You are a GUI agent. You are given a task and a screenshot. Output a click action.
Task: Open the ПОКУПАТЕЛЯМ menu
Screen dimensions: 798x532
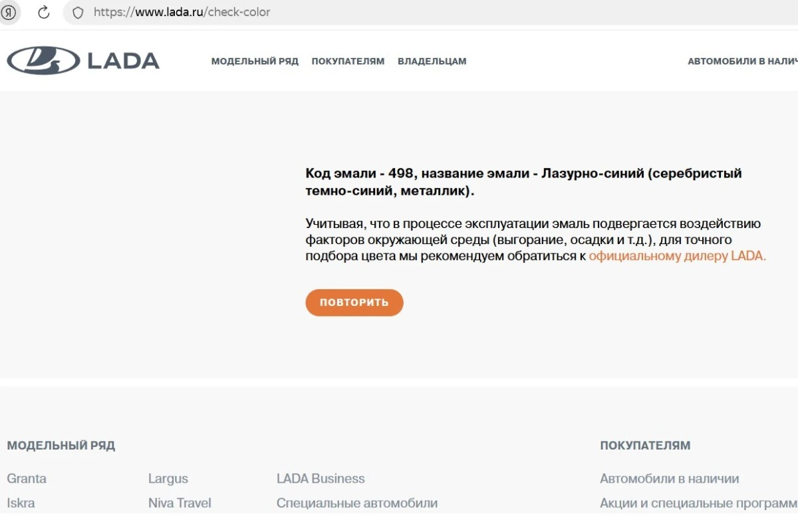pos(348,61)
